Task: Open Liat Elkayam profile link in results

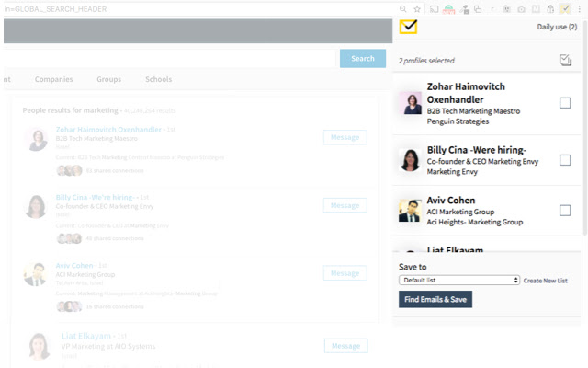Action: click(86, 336)
